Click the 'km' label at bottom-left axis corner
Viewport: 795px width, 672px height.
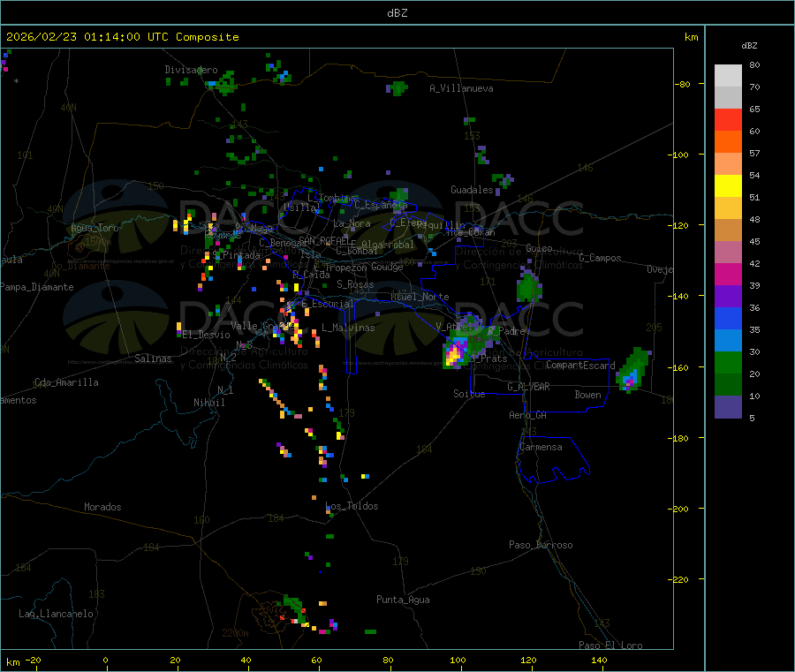(12, 662)
